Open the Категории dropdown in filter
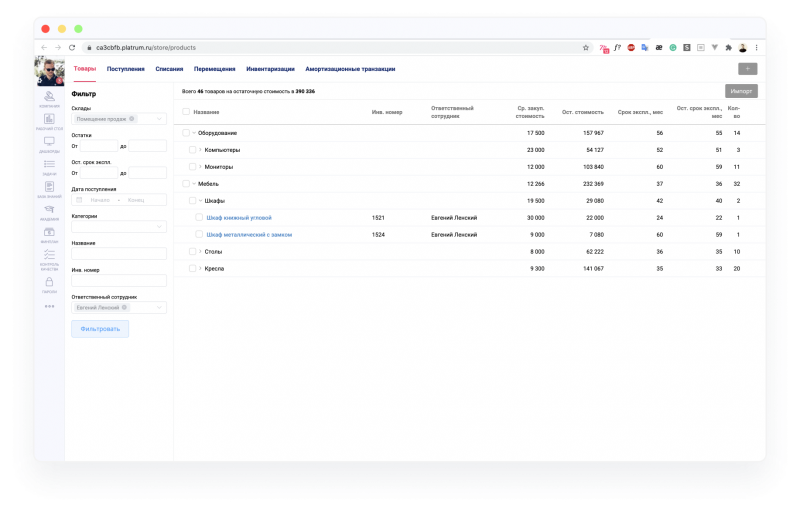The height and width of the screenshot is (512, 800). click(119, 227)
